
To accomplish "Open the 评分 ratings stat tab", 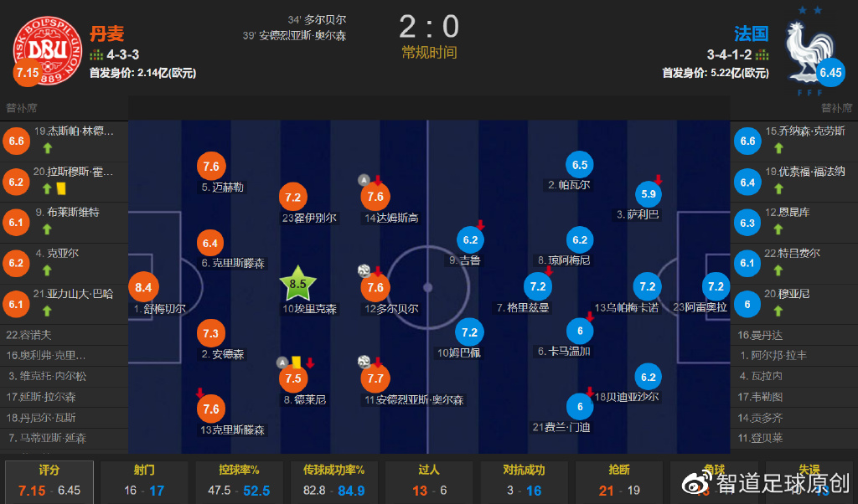I will click(x=49, y=481).
